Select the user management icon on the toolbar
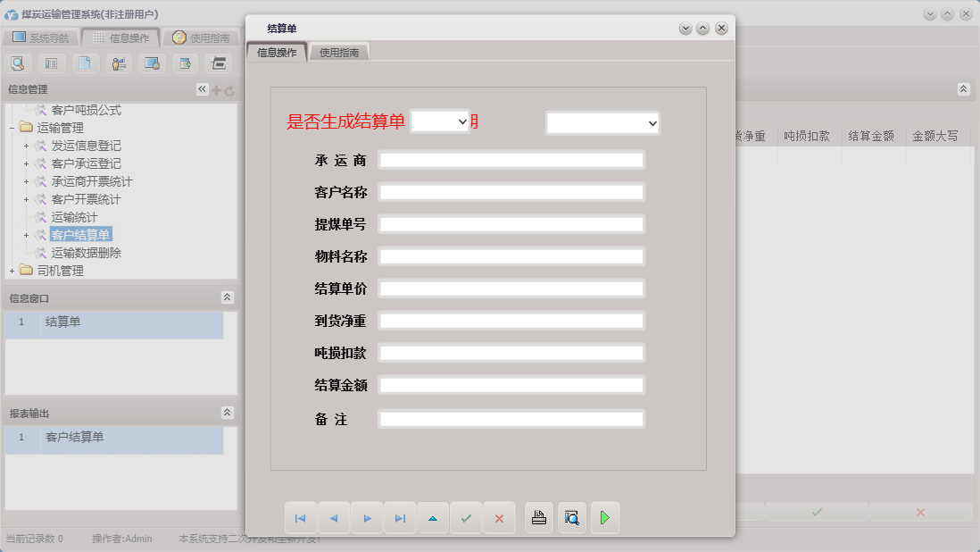Viewport: 980px width, 552px height. (118, 63)
